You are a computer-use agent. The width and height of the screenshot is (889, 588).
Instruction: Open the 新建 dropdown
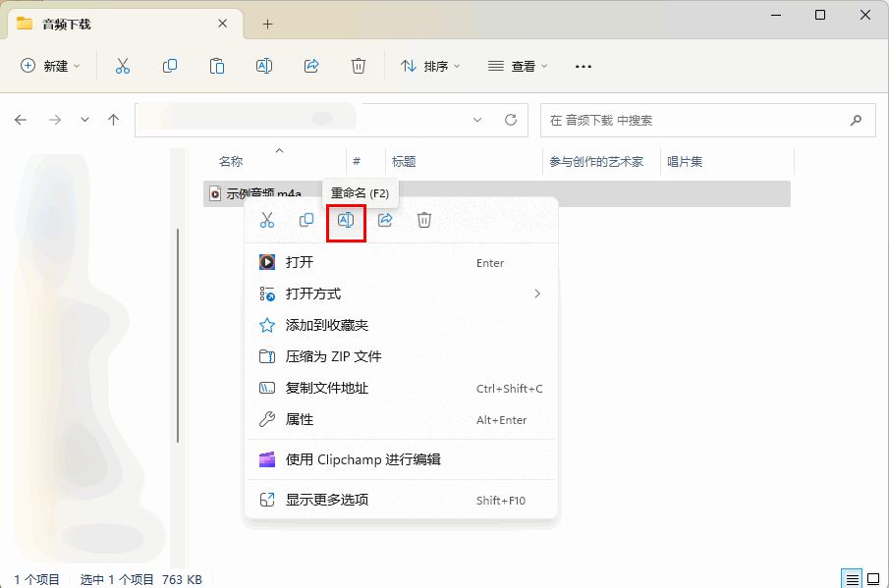click(x=50, y=67)
